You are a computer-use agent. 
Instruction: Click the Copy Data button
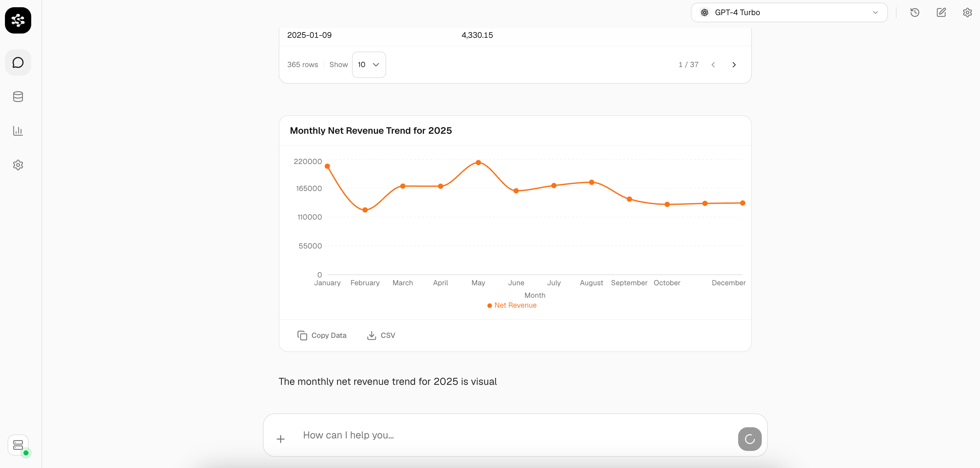[322, 335]
